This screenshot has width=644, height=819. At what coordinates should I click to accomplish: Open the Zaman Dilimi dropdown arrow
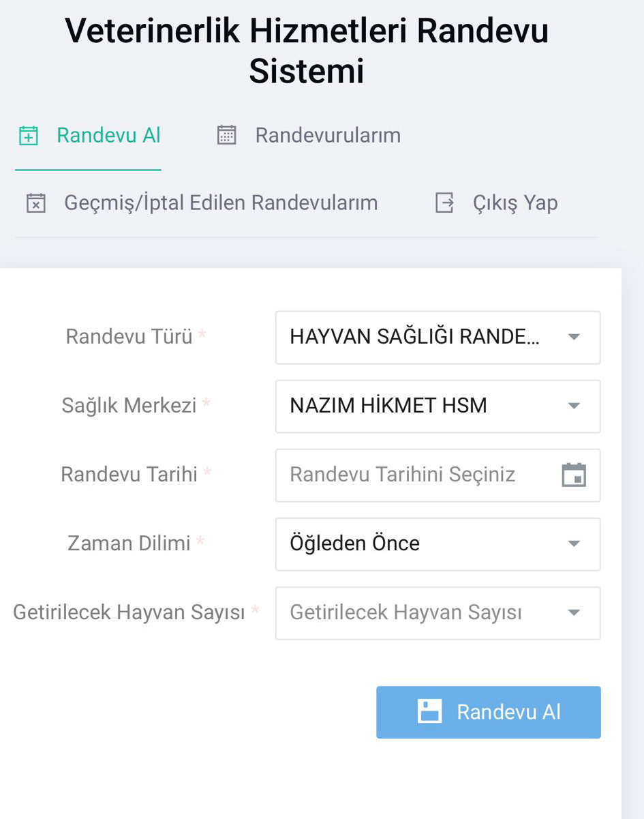pyautogui.click(x=574, y=543)
